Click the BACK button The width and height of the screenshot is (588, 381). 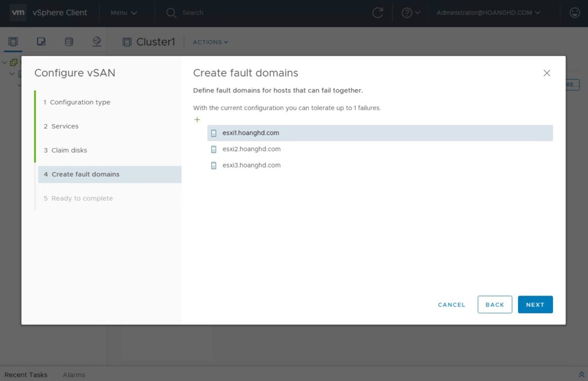[x=494, y=305]
